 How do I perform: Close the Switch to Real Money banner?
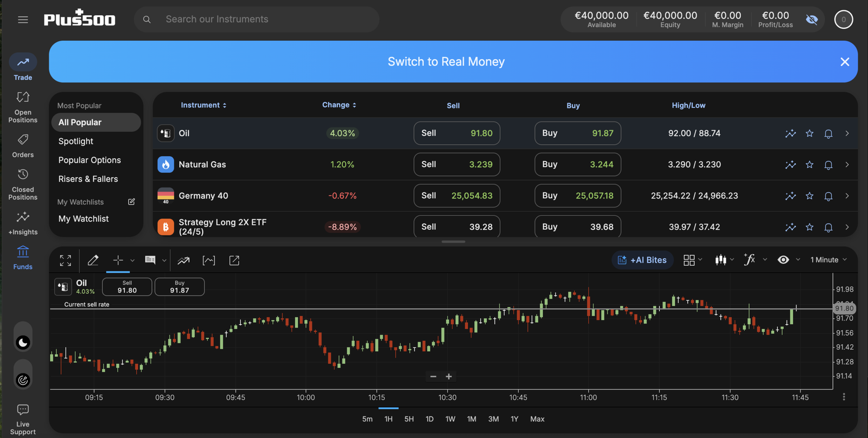845,62
